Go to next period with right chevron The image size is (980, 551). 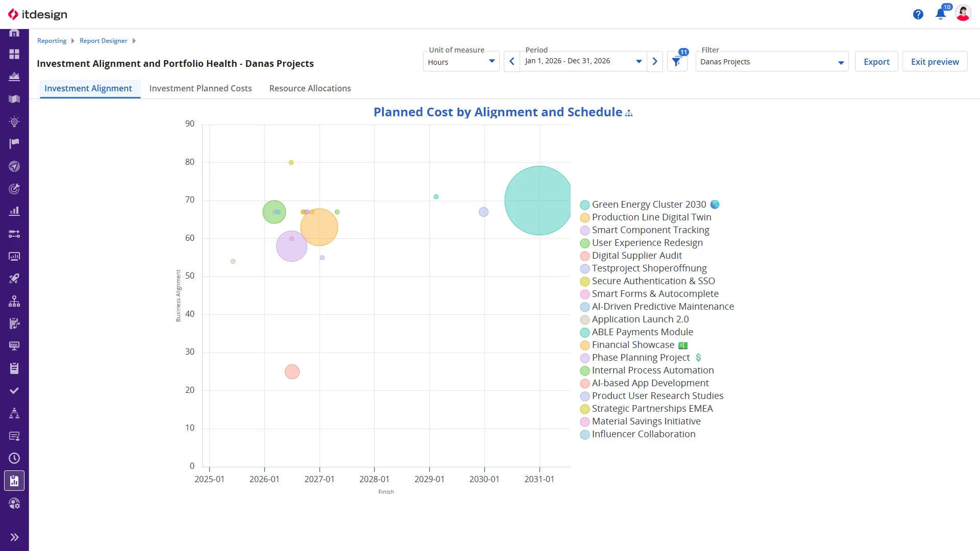655,61
